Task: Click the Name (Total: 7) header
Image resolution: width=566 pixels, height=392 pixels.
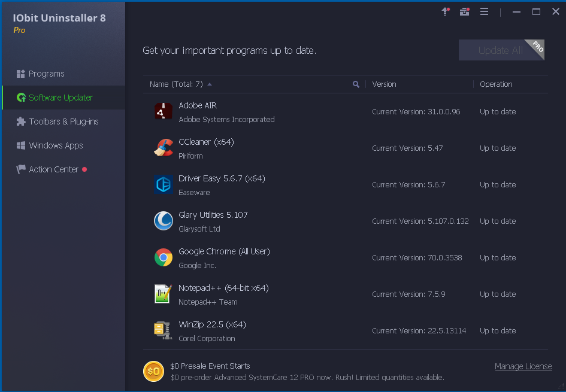Action: click(176, 84)
